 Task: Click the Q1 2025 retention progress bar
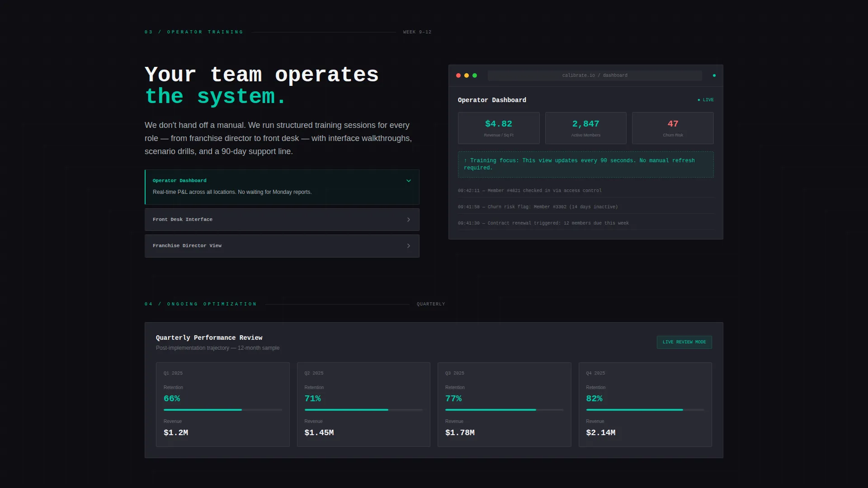(223, 410)
